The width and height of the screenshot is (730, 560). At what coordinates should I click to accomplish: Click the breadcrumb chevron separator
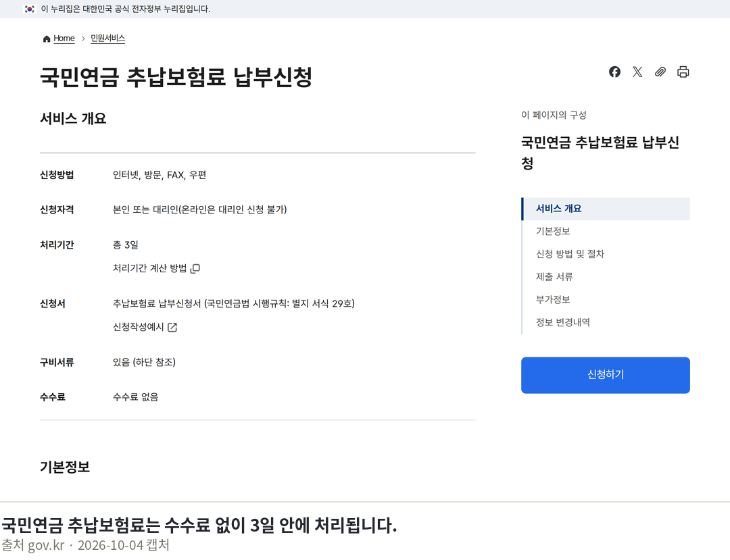(83, 39)
